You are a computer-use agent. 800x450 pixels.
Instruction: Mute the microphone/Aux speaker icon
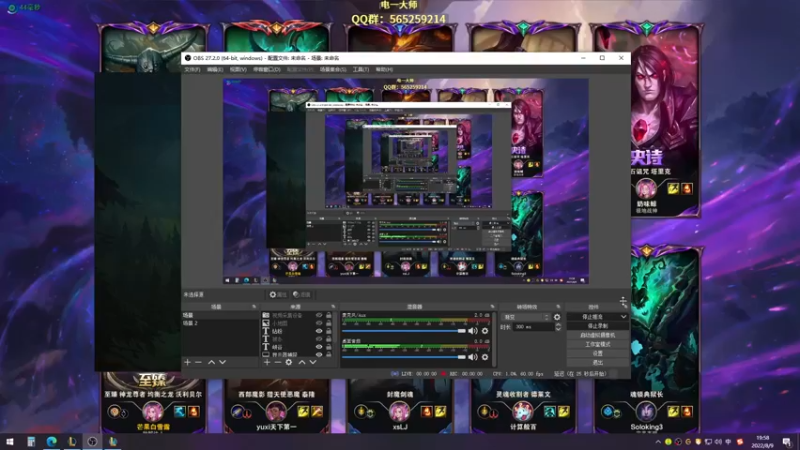click(473, 331)
